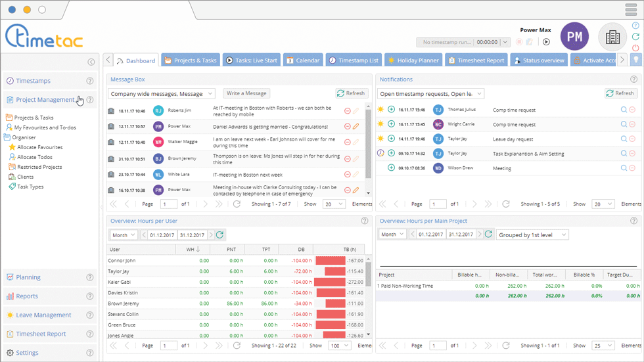644x362 pixels.
Task: Collapse the Organiser folder in sidebar
Action: (7, 137)
